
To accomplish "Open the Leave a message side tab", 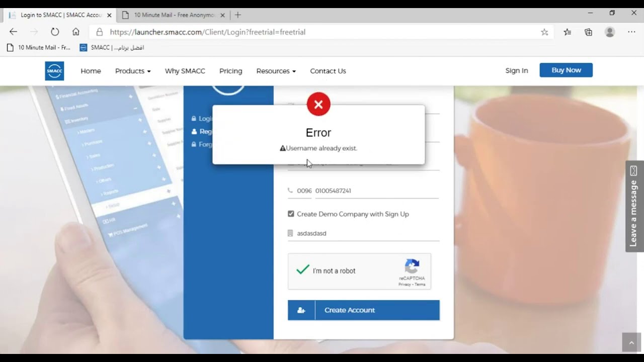I will (x=634, y=206).
